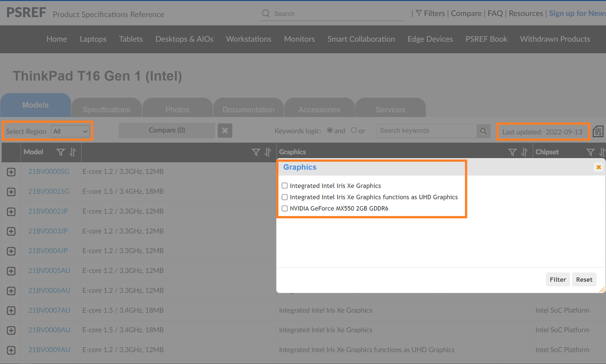606x364 pixels.
Task: Click the Model column sort arrows icon
Action: pyautogui.click(x=73, y=152)
